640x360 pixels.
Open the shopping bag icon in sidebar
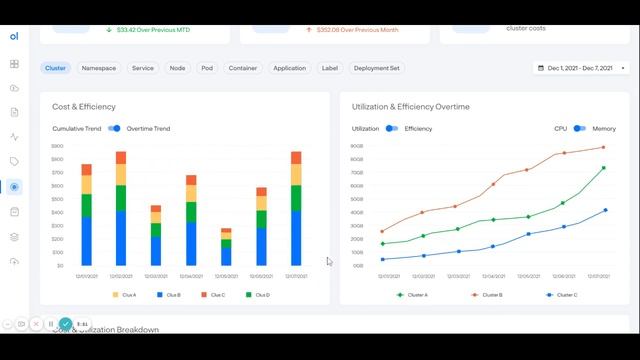pos(14,212)
